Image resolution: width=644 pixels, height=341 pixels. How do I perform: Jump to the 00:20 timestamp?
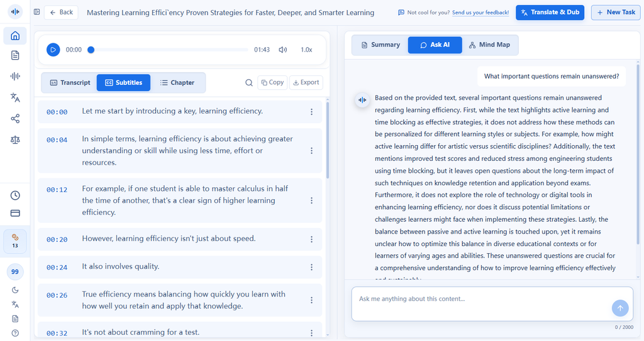pos(57,239)
